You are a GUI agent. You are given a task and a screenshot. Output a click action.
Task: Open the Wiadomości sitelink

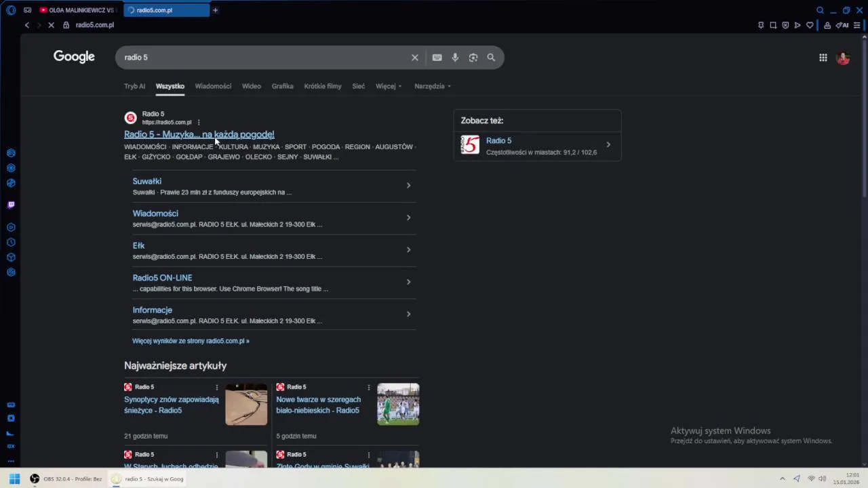point(155,213)
